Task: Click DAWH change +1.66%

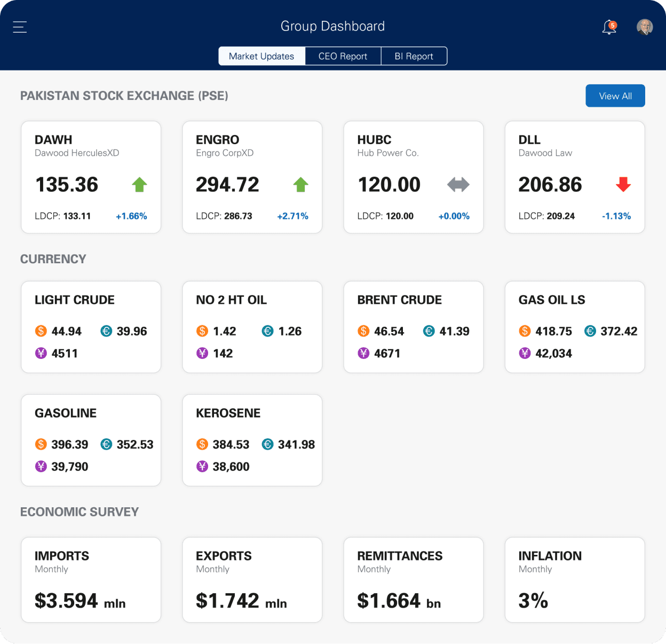Action: (x=131, y=216)
